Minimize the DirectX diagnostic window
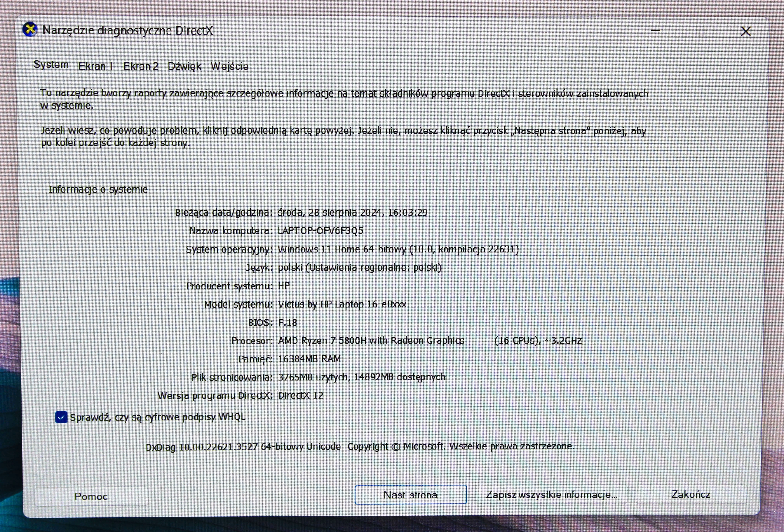784x532 pixels. pos(655,31)
